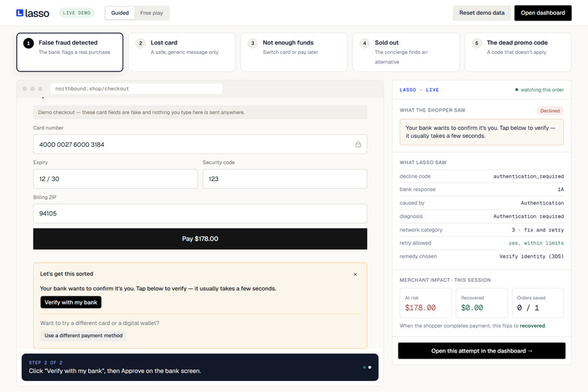Click the Declined status badge
588x392 pixels.
pos(550,111)
